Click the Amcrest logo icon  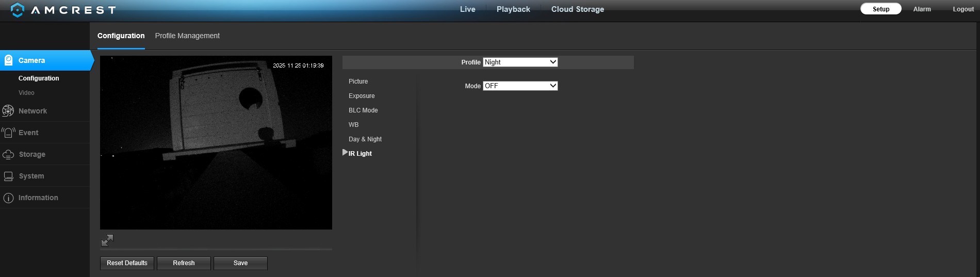point(17,10)
